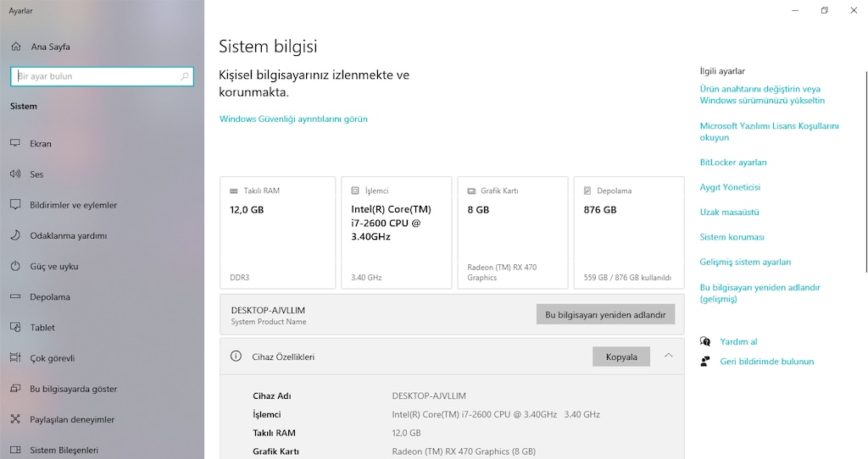
Task: Click Paylaşılan deneyimler share icon
Action: pyautogui.click(x=15, y=419)
